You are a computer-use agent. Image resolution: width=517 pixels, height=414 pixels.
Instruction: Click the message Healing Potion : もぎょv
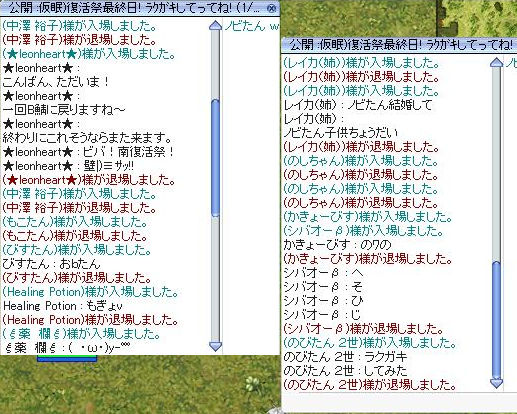pyautogui.click(x=63, y=306)
